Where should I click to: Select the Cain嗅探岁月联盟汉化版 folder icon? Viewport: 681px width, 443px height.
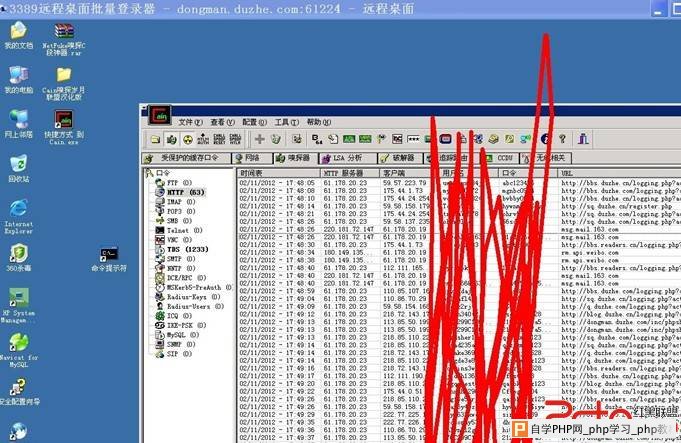[x=64, y=83]
